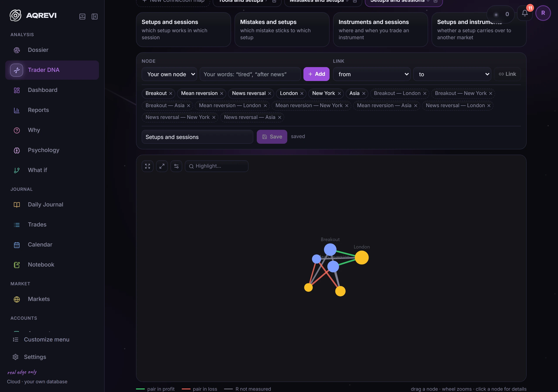Open the user profile avatar R
The height and width of the screenshot is (392, 558).
[x=543, y=13]
